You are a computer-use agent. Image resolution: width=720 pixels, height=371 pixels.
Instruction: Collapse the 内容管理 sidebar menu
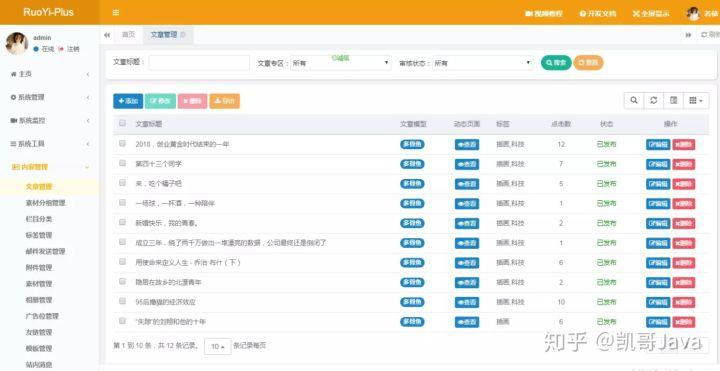click(50, 168)
